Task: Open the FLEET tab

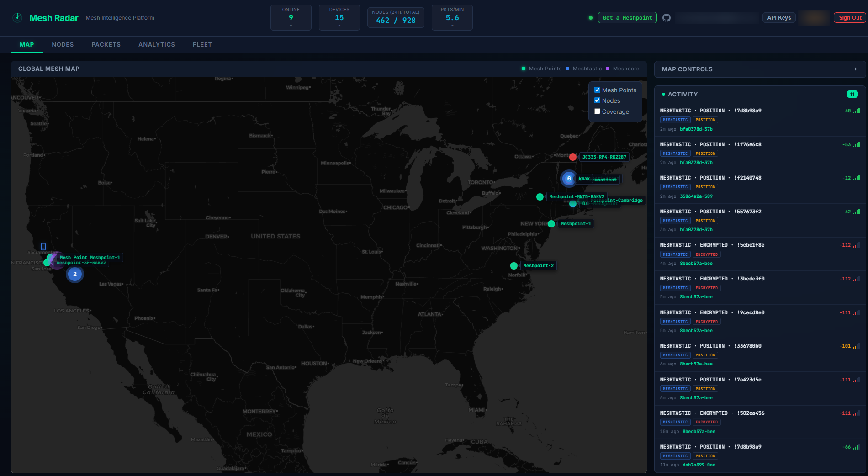Action: click(x=202, y=44)
